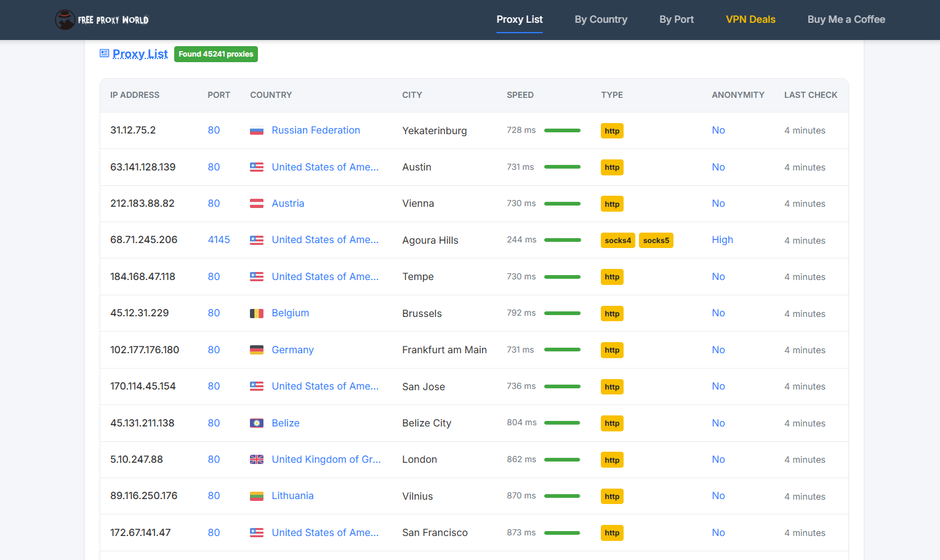Click the LAST CHECK column header
Viewport: 940px width, 560px height.
811,95
